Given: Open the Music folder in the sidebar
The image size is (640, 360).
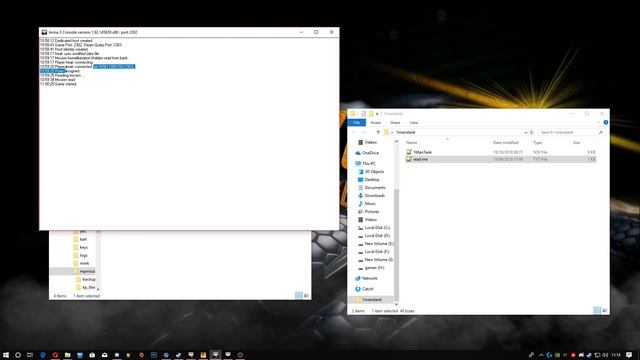Looking at the screenshot, I should click(370, 203).
